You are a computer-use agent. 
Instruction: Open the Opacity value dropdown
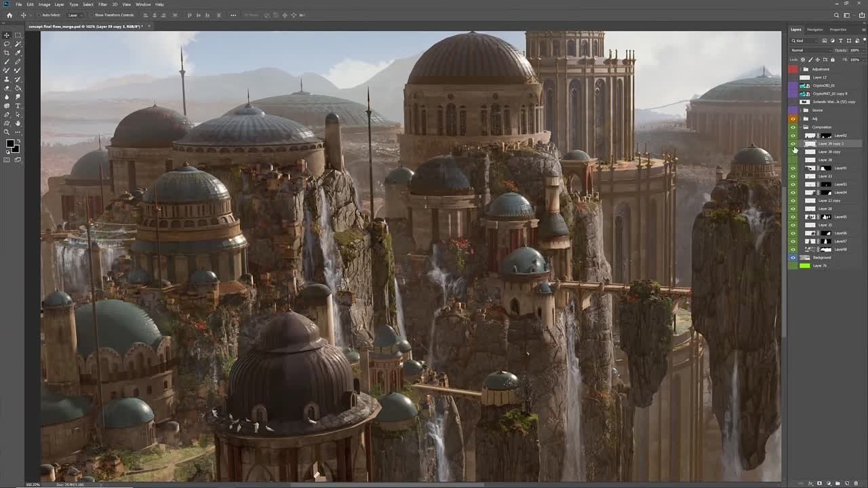[863, 50]
